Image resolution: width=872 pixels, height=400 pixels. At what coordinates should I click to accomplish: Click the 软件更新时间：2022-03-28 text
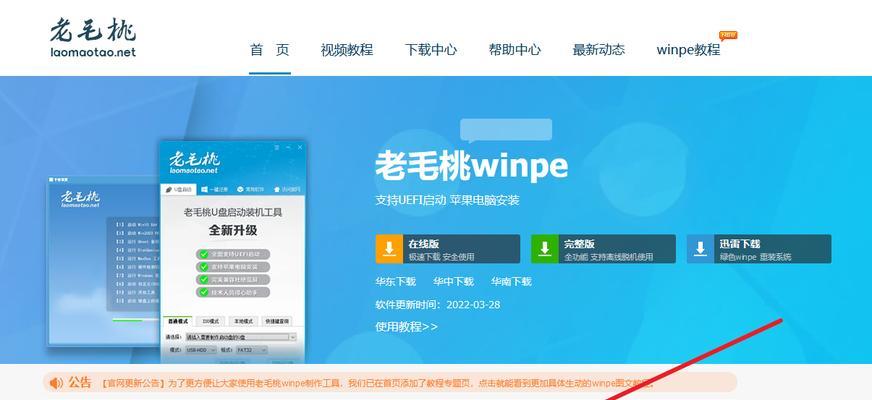pyautogui.click(x=438, y=305)
